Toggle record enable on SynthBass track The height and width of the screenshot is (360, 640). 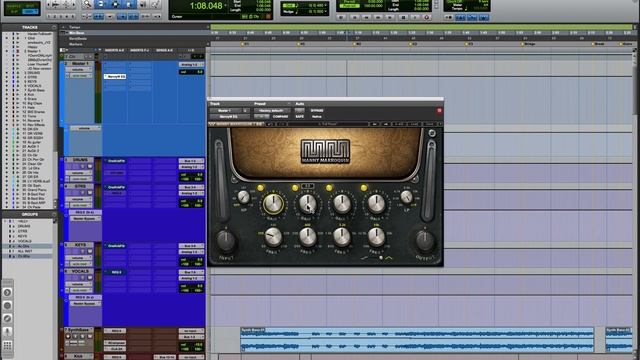[x=68, y=337]
